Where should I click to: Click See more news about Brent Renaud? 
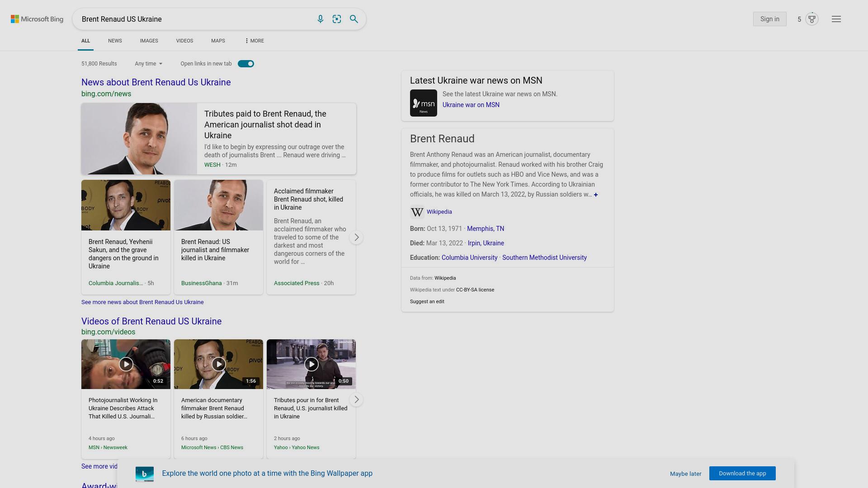[142, 302]
